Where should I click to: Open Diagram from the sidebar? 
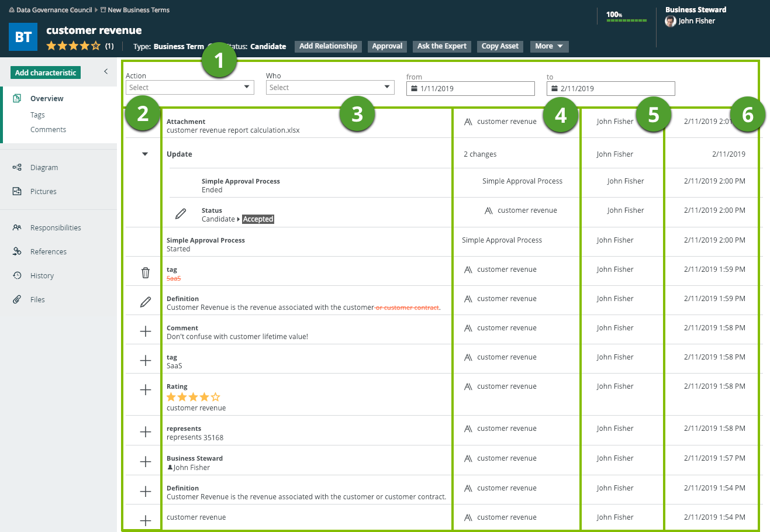click(x=44, y=168)
